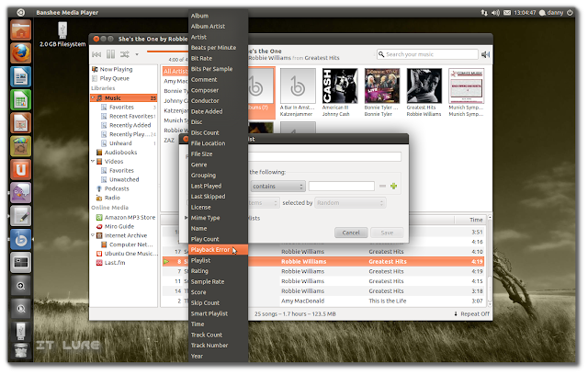Click Cancel in the smart playlist dialog
The image size is (588, 375).
[351, 233]
